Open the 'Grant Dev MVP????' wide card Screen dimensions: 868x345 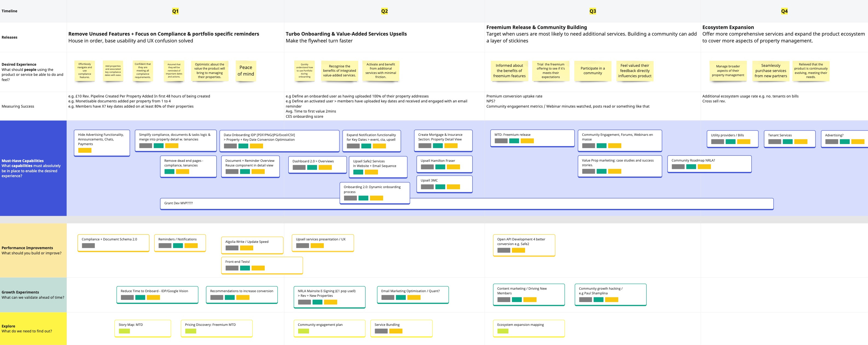coord(467,204)
